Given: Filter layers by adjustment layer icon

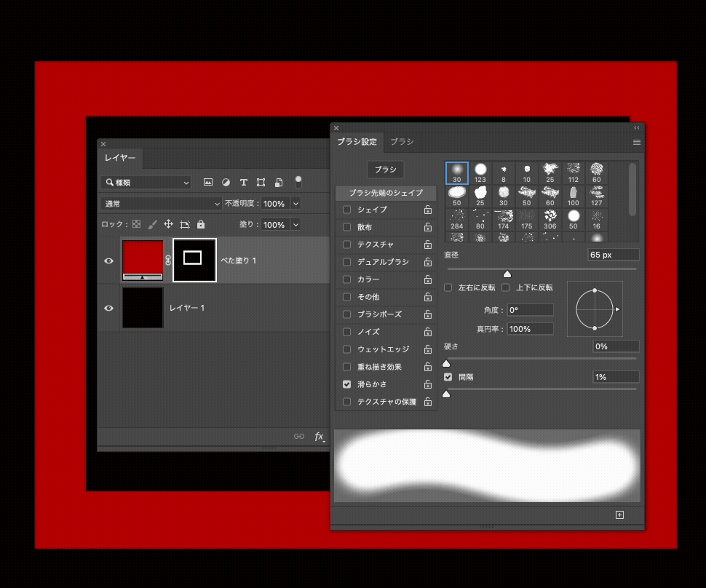Looking at the screenshot, I should tap(226, 182).
